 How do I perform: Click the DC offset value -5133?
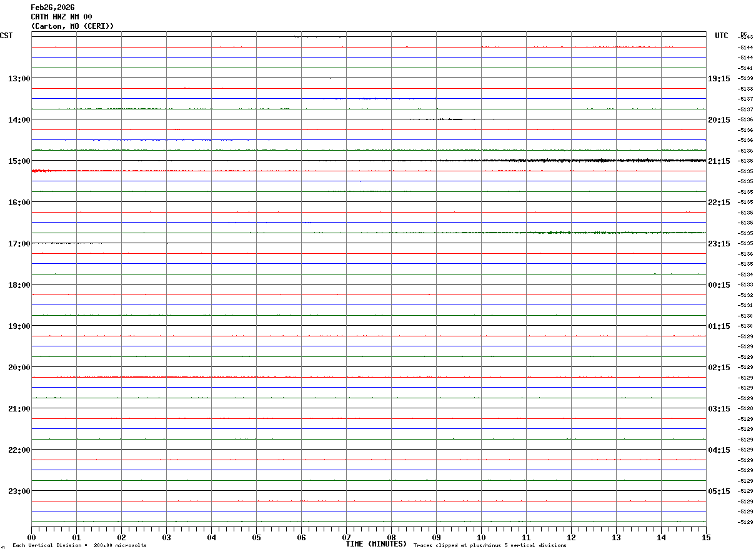745,285
